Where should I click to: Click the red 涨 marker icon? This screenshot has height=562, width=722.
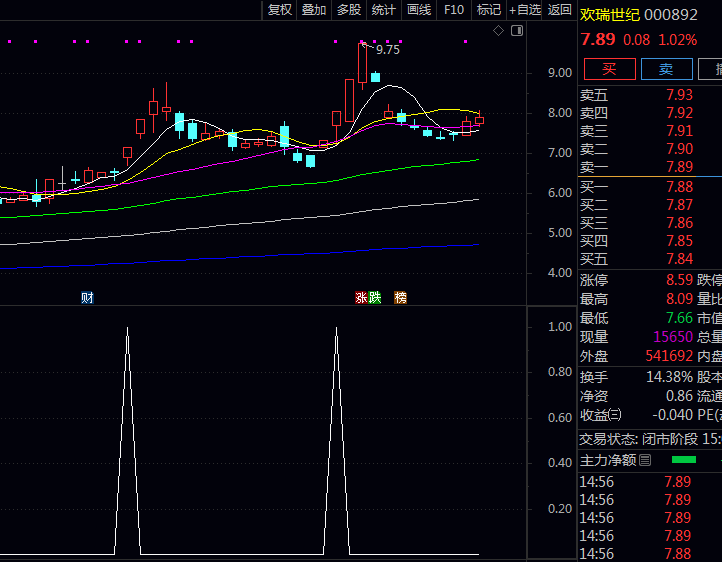point(360,297)
